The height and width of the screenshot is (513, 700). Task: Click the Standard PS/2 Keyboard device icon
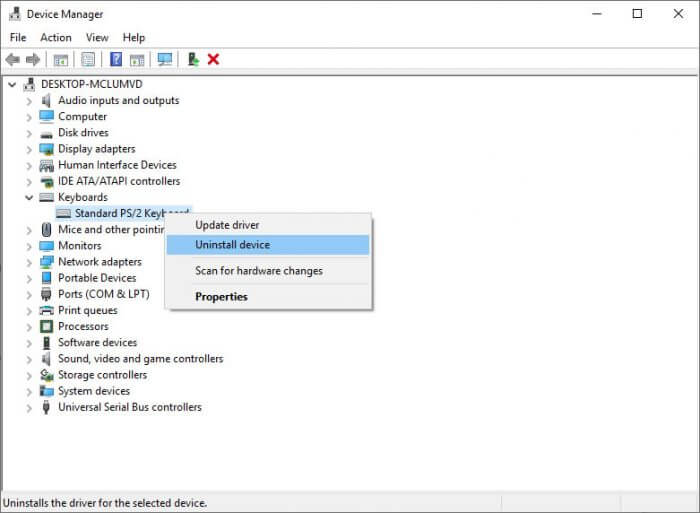[x=63, y=213]
